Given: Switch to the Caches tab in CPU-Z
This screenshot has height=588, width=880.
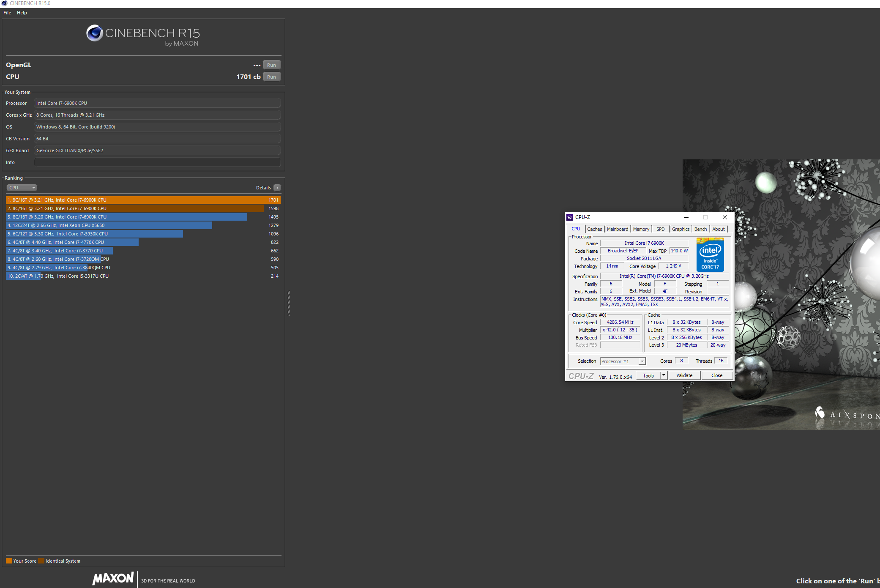Looking at the screenshot, I should coord(595,229).
